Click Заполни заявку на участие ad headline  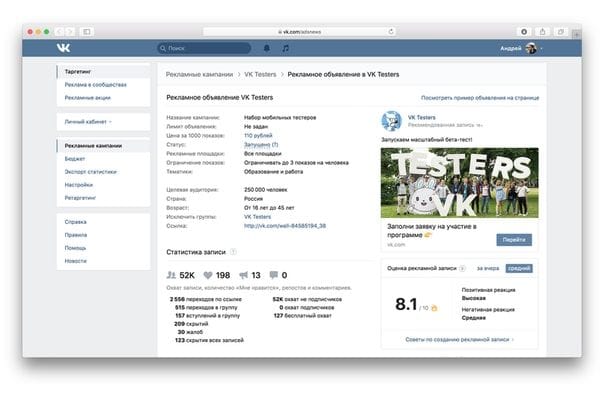431,230
